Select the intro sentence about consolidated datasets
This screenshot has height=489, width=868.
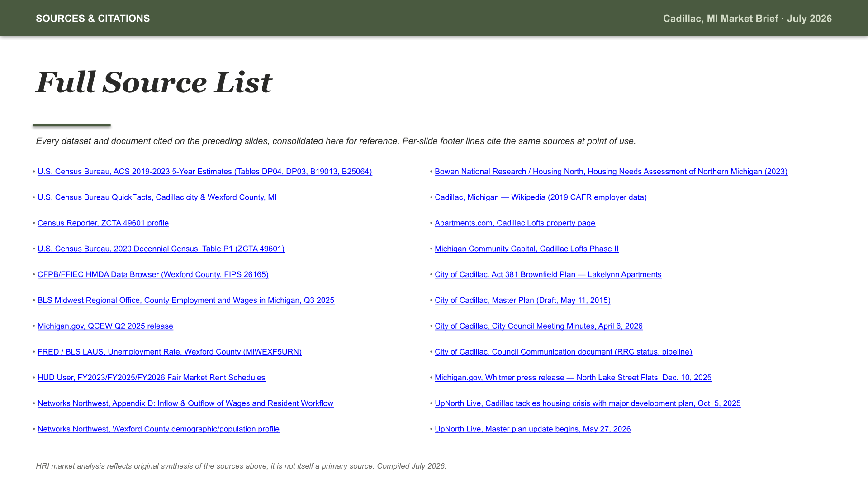[x=336, y=141]
